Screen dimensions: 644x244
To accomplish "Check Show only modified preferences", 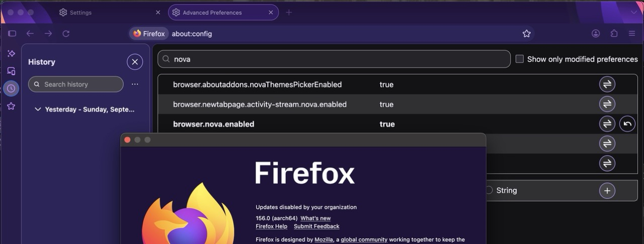I will 520,59.
